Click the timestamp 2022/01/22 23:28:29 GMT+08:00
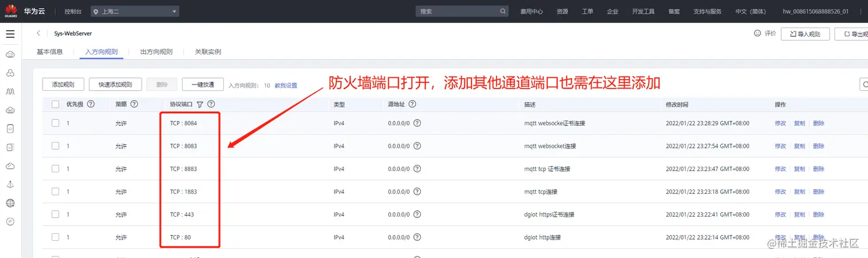 [707, 123]
